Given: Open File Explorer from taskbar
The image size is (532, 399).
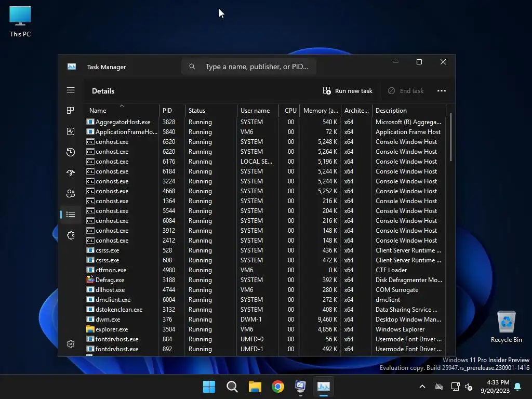Looking at the screenshot, I should [x=255, y=387].
